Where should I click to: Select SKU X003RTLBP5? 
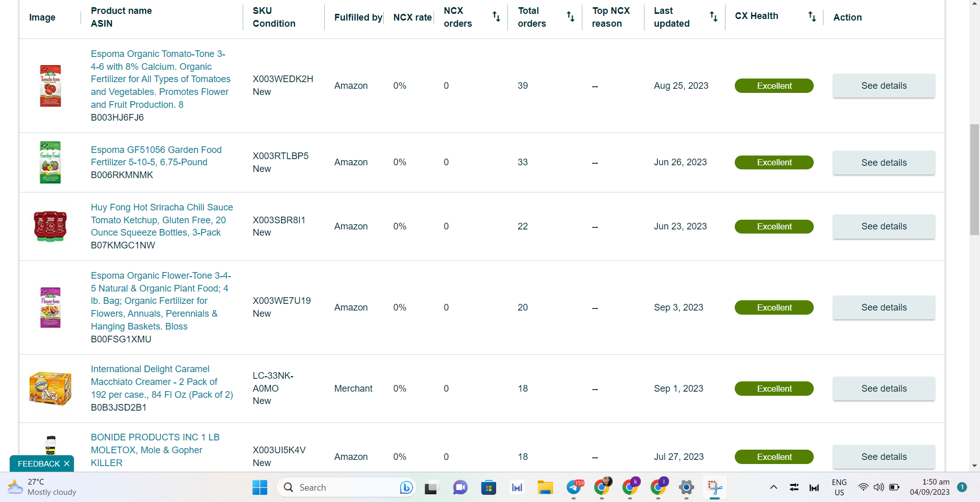pyautogui.click(x=281, y=156)
